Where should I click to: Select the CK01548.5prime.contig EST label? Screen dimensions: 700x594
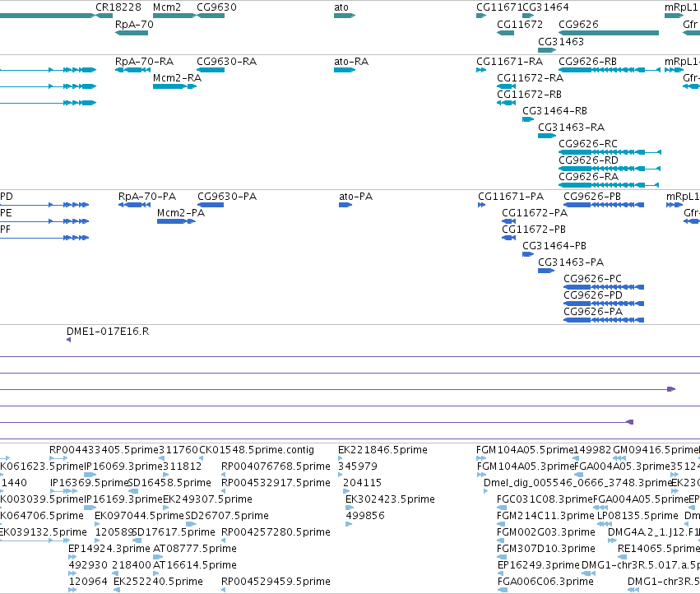pyautogui.click(x=257, y=450)
